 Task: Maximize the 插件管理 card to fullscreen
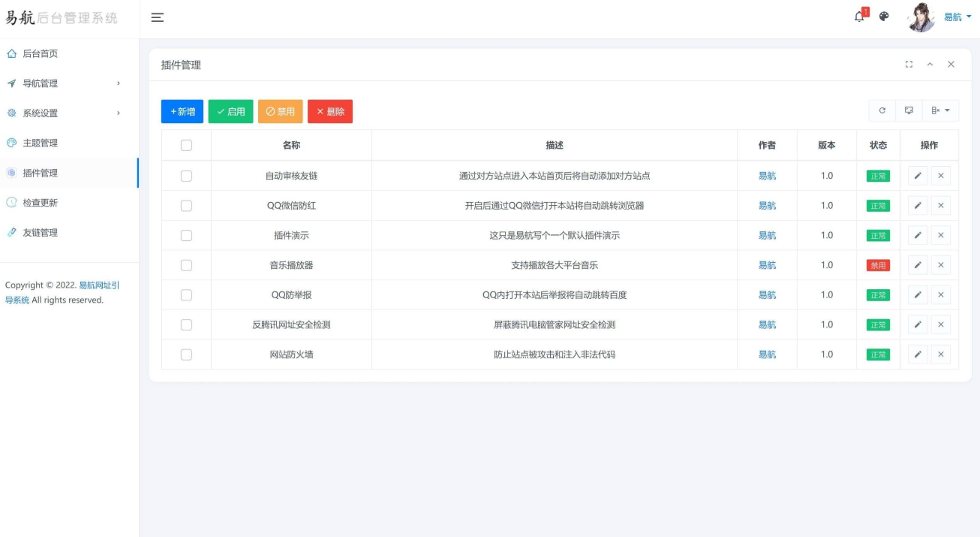coord(909,65)
